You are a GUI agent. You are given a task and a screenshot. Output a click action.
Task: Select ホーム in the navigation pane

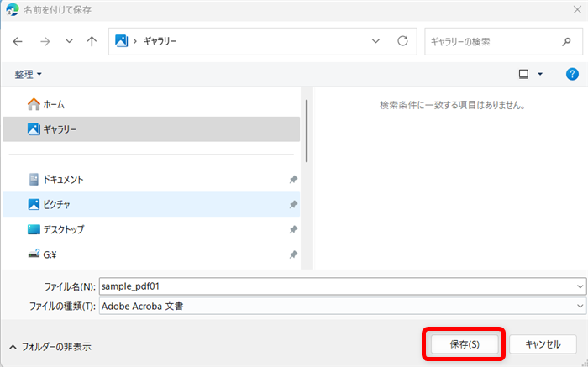click(x=54, y=105)
